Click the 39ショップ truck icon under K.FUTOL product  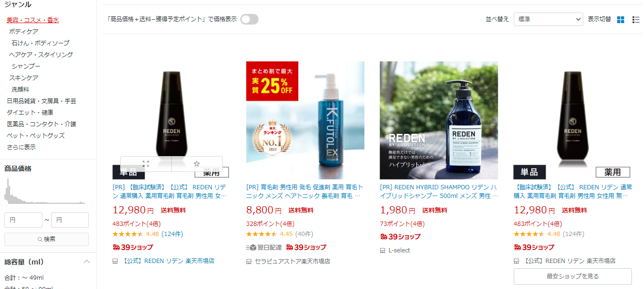[289, 247]
